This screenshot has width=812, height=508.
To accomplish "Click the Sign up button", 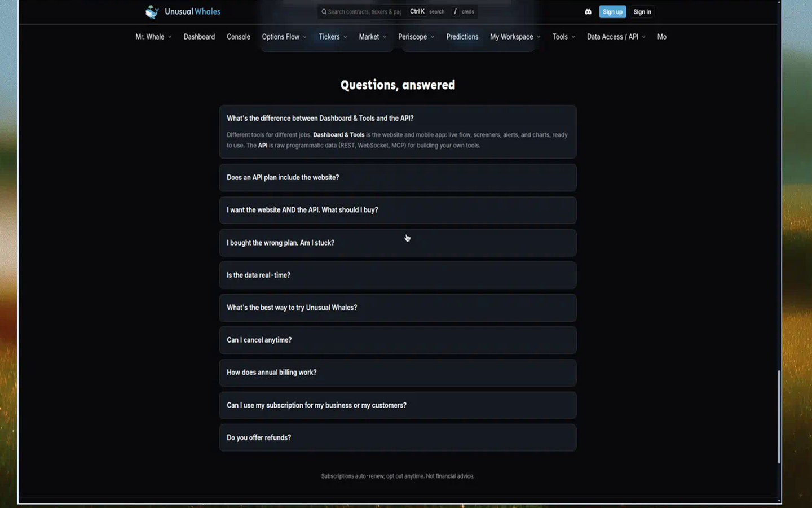I will click(612, 12).
